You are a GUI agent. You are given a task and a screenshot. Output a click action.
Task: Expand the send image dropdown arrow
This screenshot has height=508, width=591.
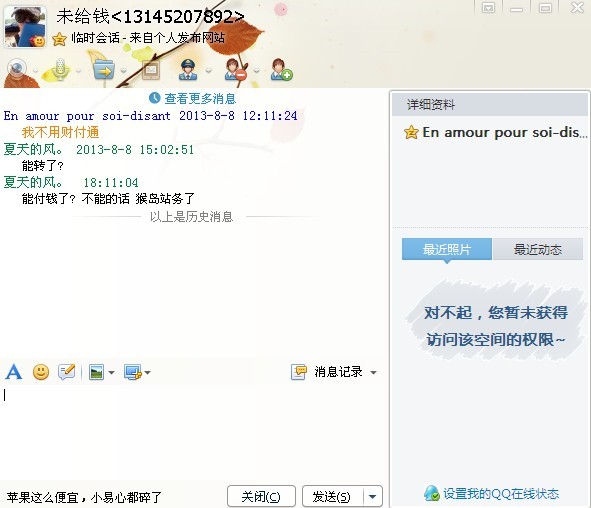point(111,373)
